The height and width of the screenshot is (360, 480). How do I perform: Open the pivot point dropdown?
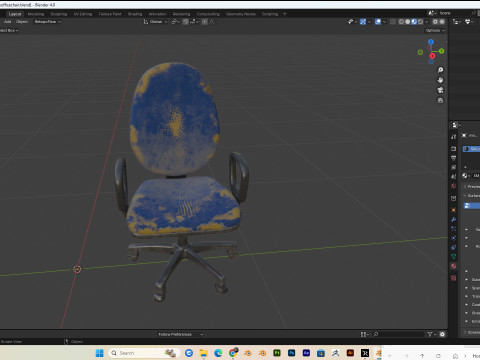pos(175,22)
